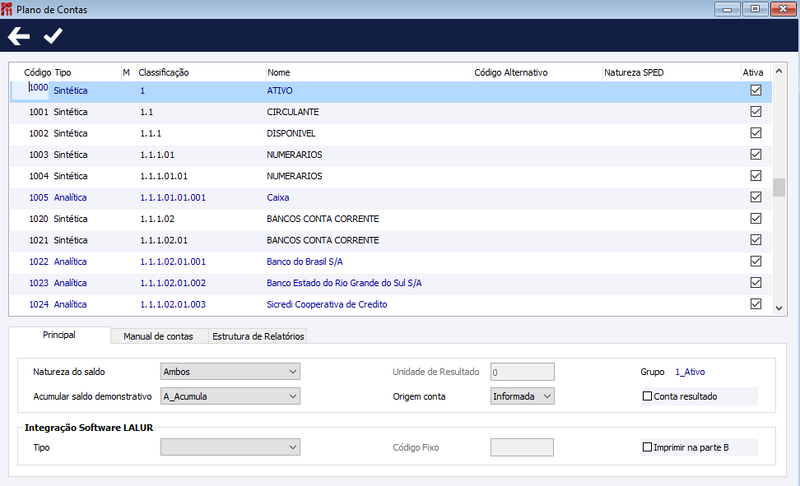
Task: Click ATIVO name cell
Action: click(x=280, y=90)
